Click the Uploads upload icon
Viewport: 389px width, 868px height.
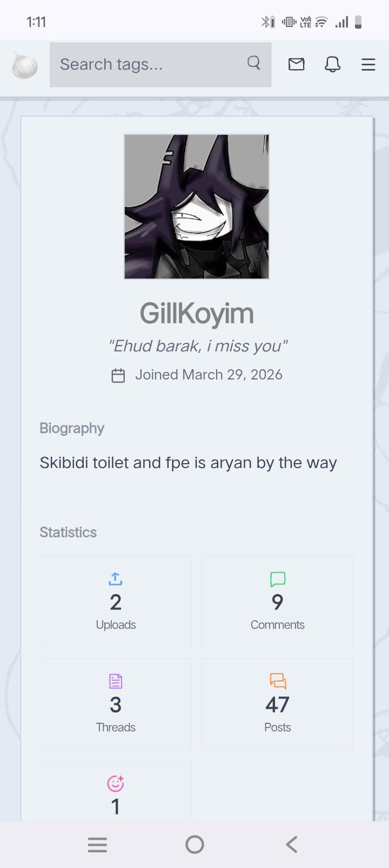pyautogui.click(x=116, y=579)
